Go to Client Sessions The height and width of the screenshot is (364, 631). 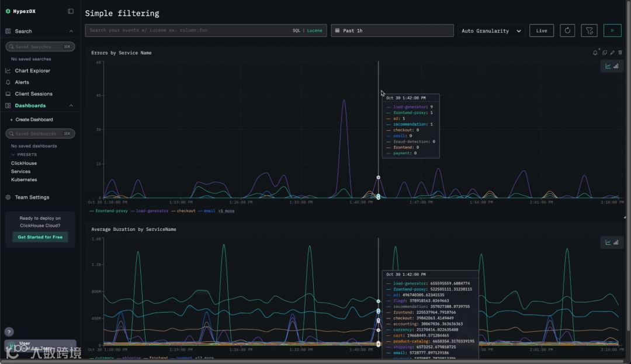coord(33,93)
